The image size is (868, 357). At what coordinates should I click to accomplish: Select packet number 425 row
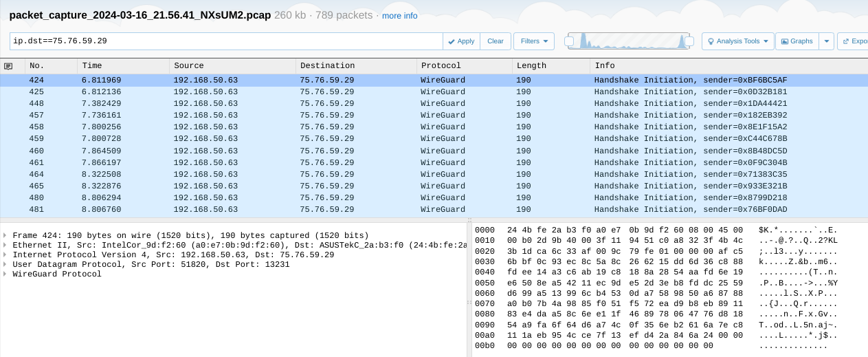pos(434,91)
